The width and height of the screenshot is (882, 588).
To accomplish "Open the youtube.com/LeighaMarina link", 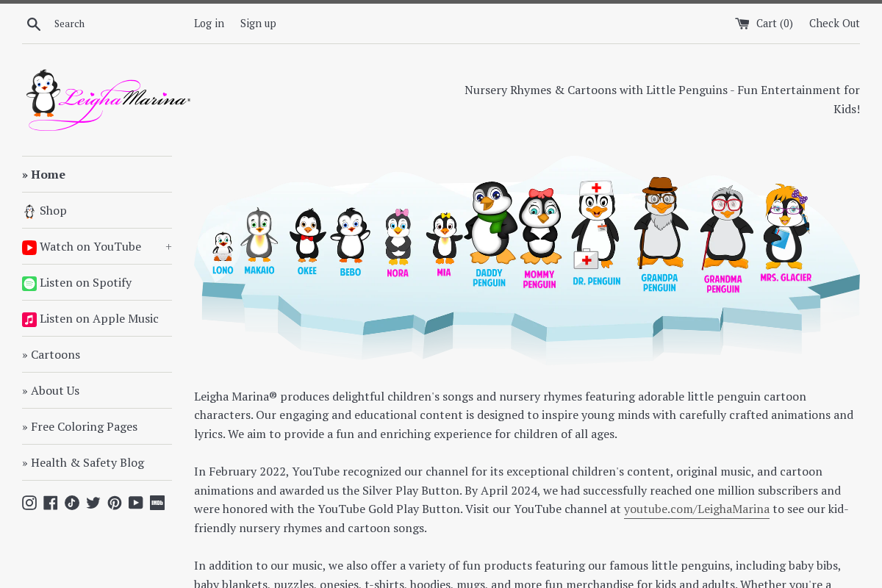I will coord(696,508).
